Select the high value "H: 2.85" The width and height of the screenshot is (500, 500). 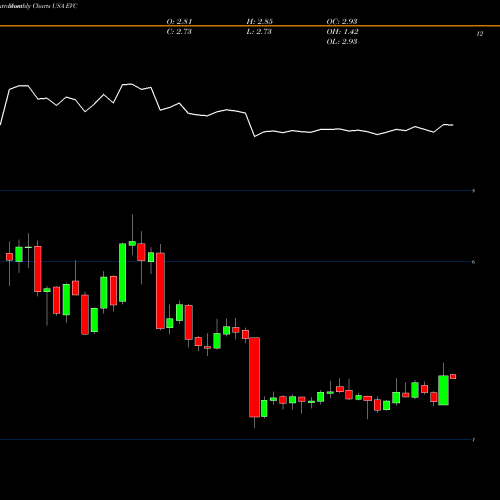[x=259, y=21]
